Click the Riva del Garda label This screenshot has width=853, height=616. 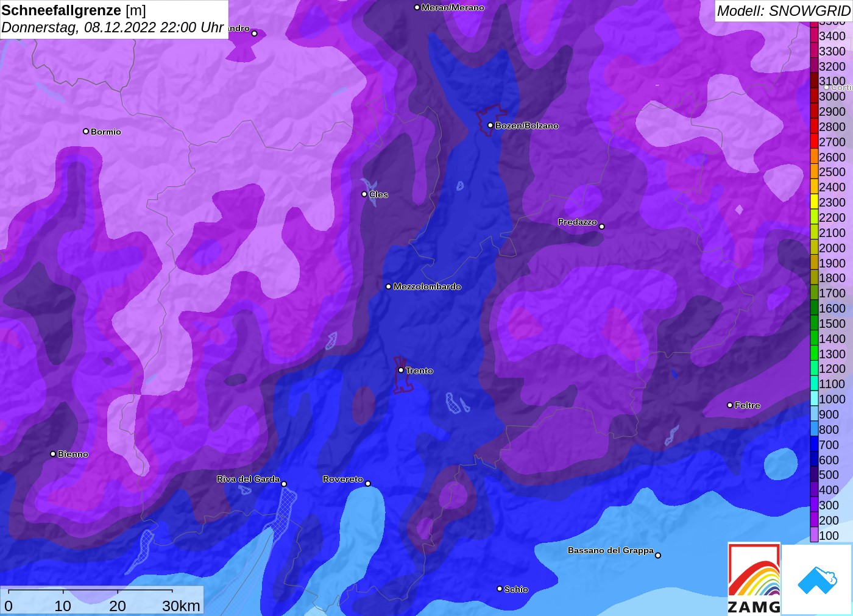point(248,479)
